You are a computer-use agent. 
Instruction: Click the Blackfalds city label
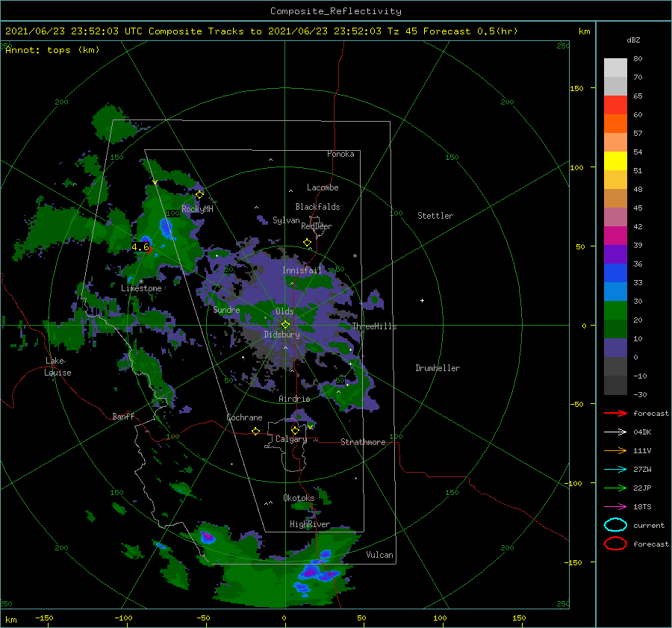pyautogui.click(x=317, y=207)
